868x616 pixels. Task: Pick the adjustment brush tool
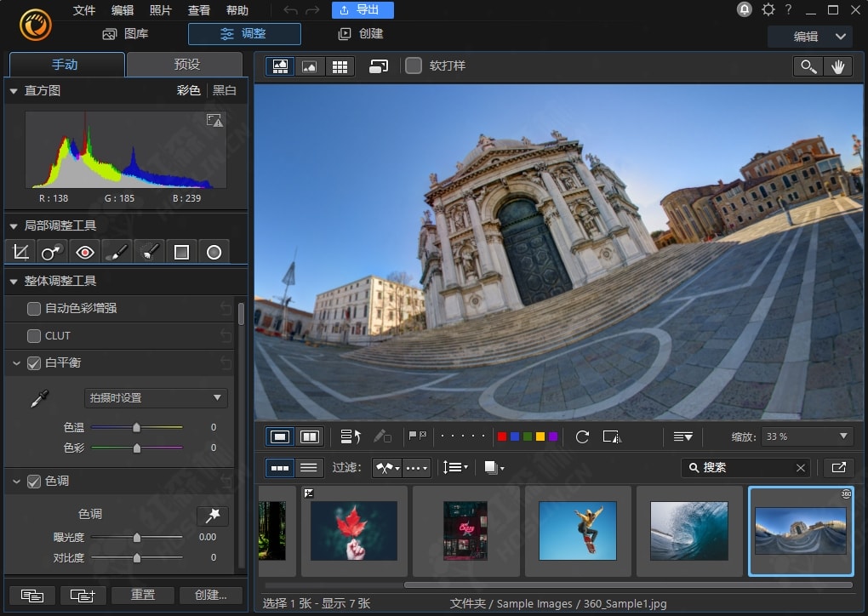pos(117,252)
